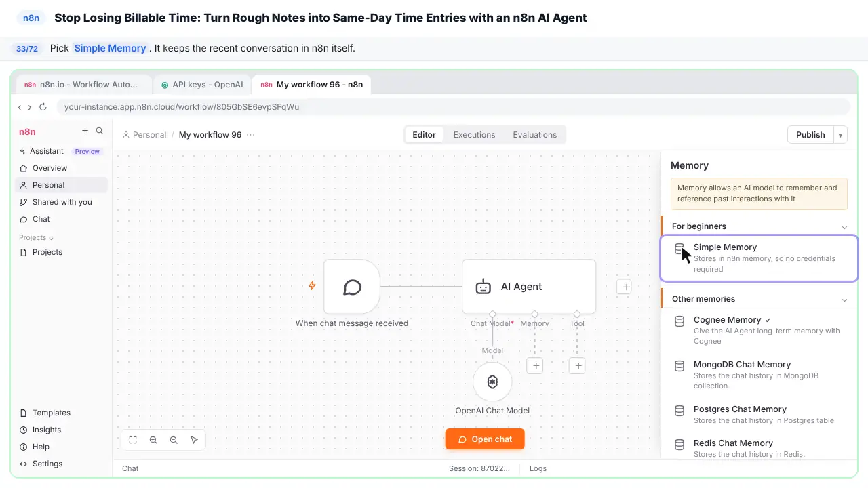Select MongoDB Chat Memory option
Screen dimensions: 868x488
click(x=759, y=375)
